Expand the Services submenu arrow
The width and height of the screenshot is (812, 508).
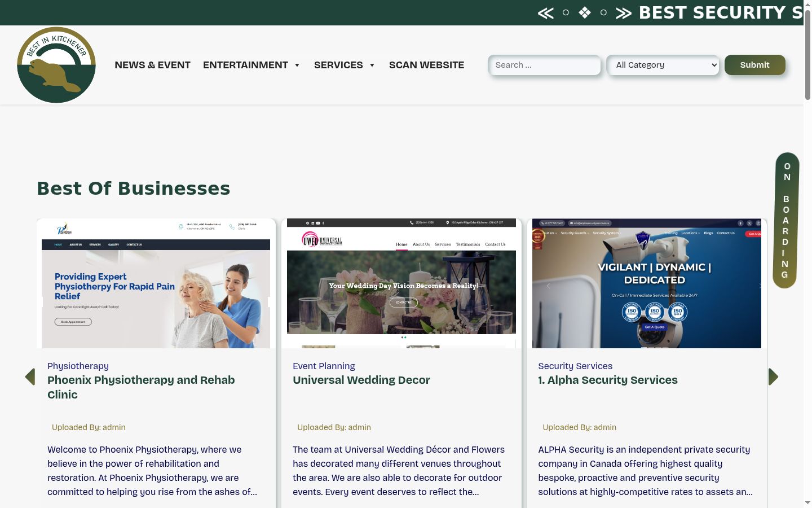372,65
